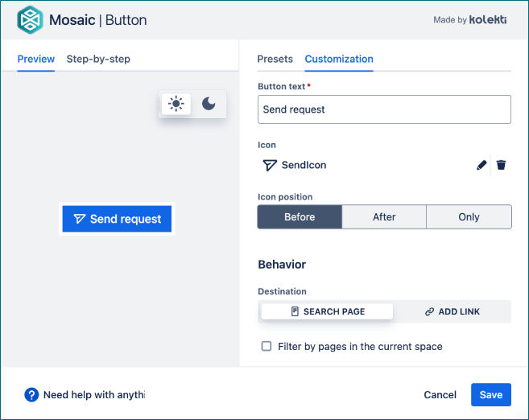Enable Filter by pages in current space
The image size is (529, 420).
click(x=267, y=346)
